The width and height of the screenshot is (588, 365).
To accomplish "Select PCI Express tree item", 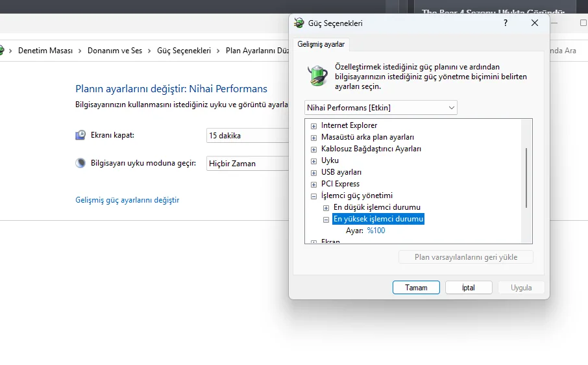I will tap(340, 184).
